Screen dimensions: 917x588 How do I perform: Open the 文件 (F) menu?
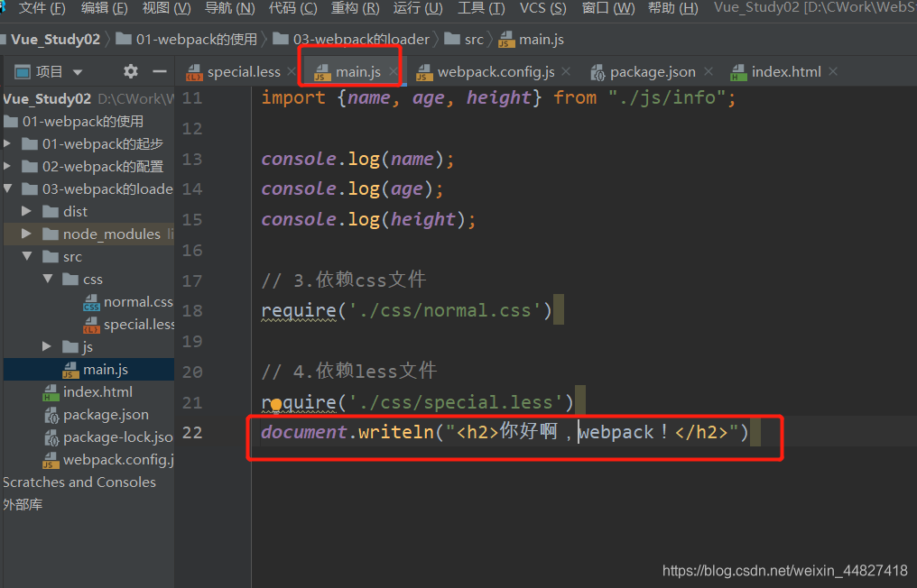point(42,8)
